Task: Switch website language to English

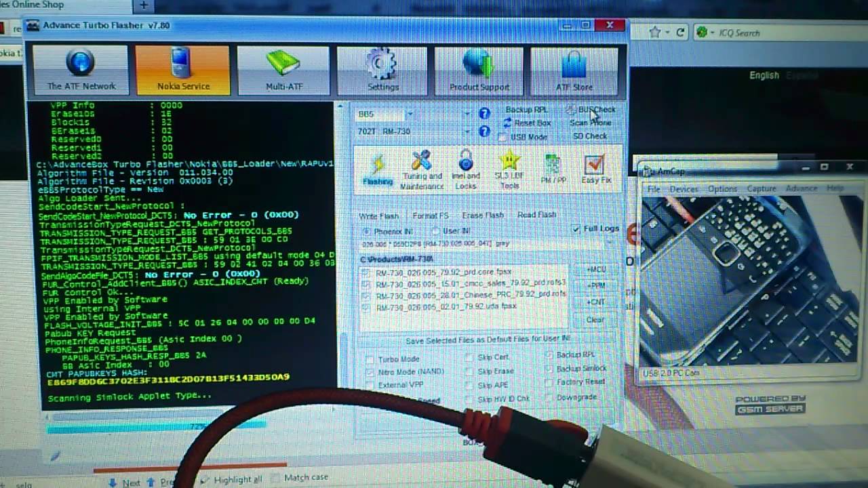Action: pyautogui.click(x=764, y=75)
